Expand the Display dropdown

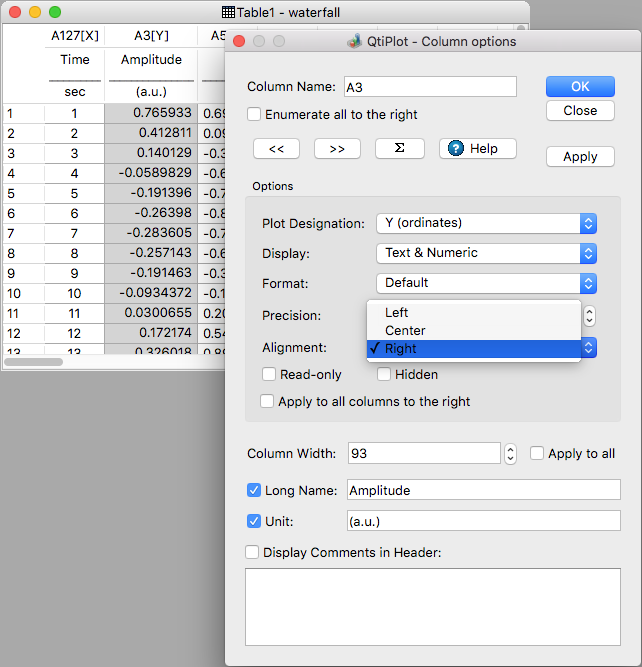pyautogui.click(x=486, y=253)
